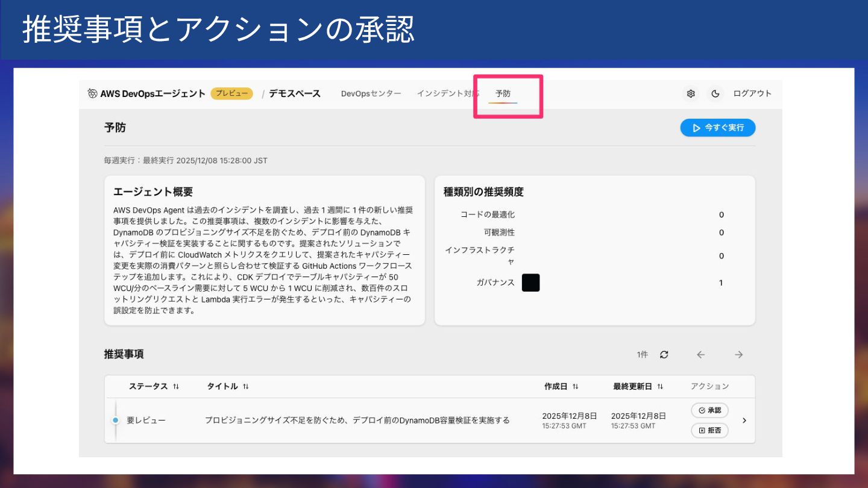Image resolution: width=868 pixels, height=488 pixels.
Task: Click the エージェント概要 heading
Action: click(x=153, y=192)
